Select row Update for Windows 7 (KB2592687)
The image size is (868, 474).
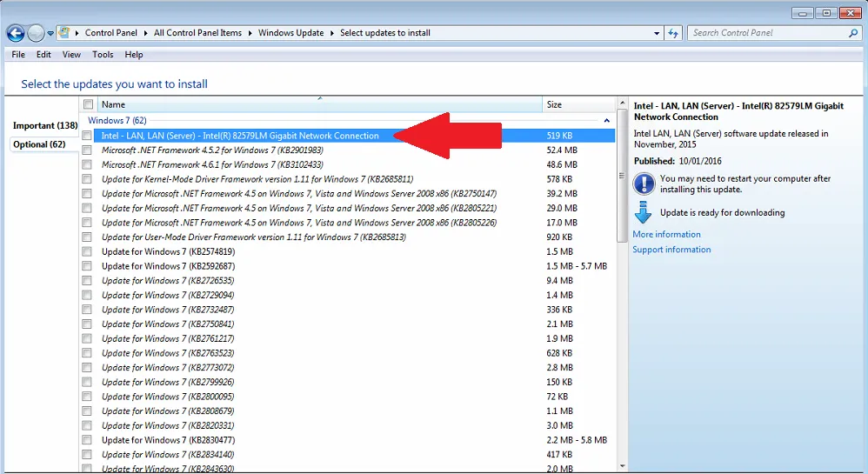(354, 266)
